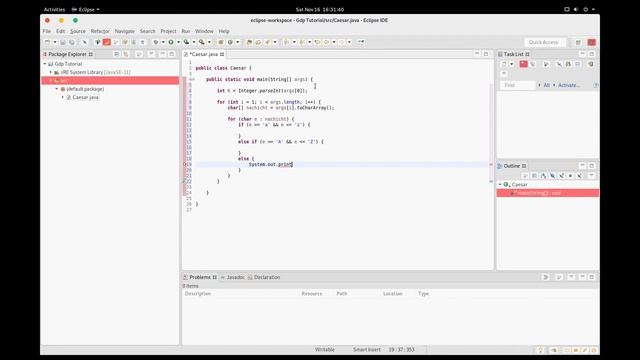Click the Find field in Task List

pyautogui.click(x=518, y=85)
